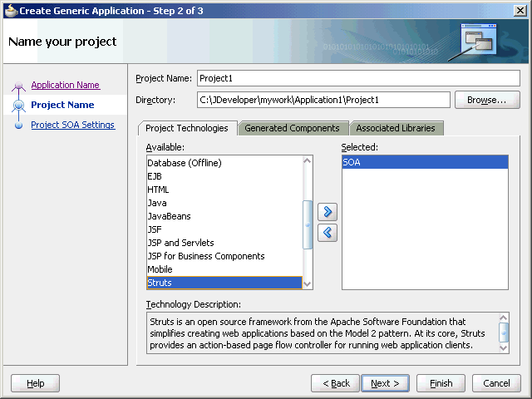This screenshot has height=399, width=532.
Task: Open the Generated Components tab
Action: pyautogui.click(x=292, y=128)
